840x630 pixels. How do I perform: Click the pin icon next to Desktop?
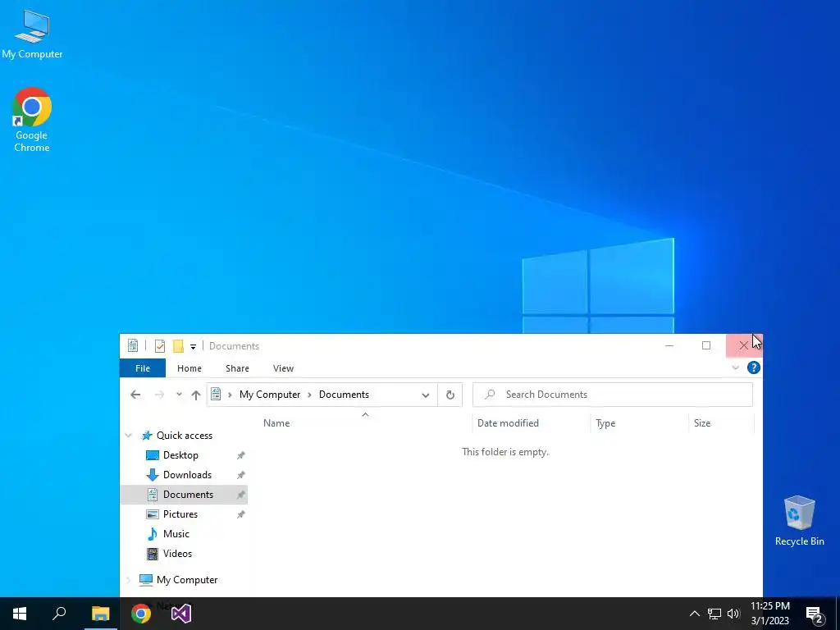click(x=241, y=455)
